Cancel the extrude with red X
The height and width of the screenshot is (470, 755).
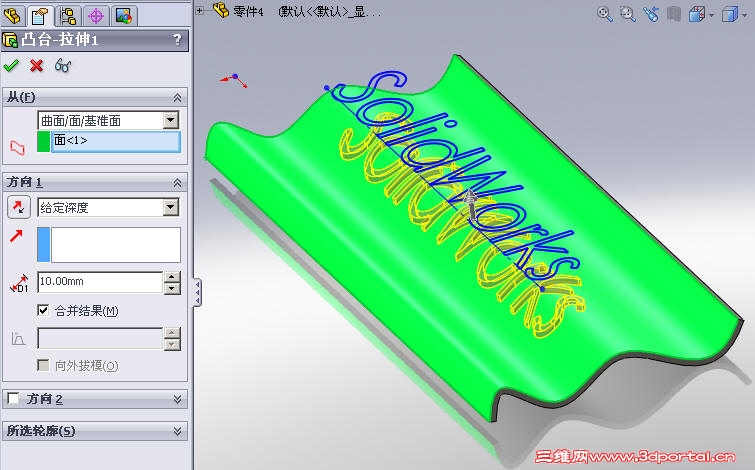tap(36, 65)
